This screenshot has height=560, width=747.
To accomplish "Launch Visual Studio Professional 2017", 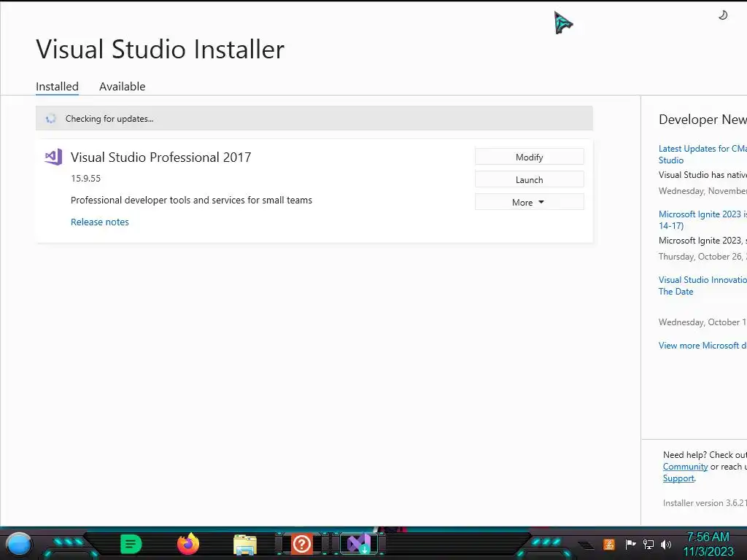I will (530, 179).
